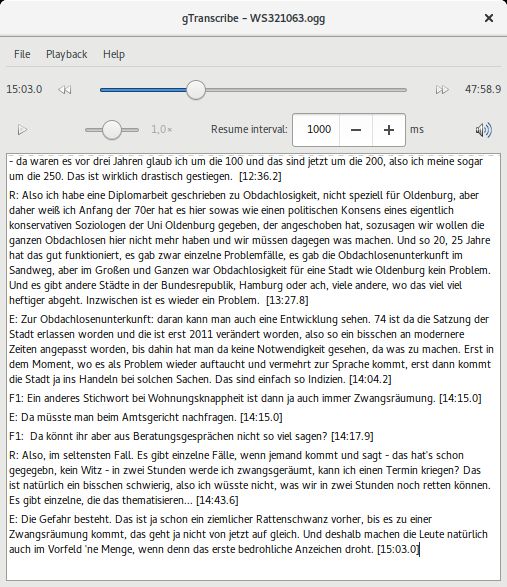Start playback with the play button
507x587 pixels.
click(22, 130)
